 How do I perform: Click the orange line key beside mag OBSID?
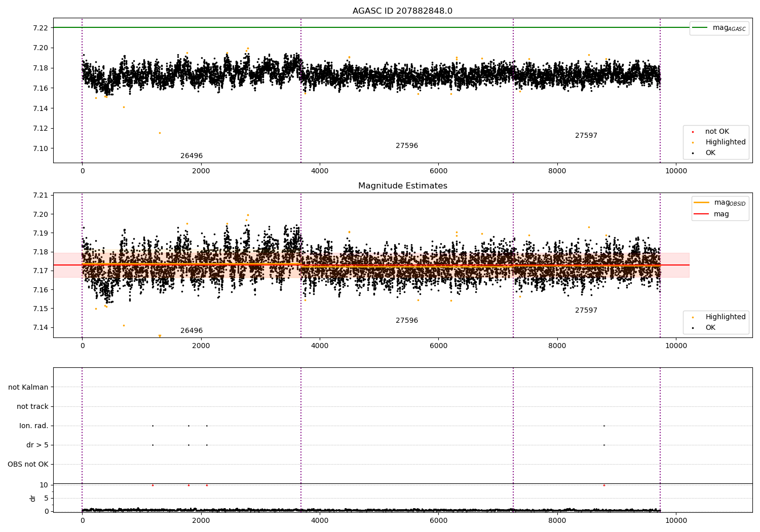tap(701, 203)
